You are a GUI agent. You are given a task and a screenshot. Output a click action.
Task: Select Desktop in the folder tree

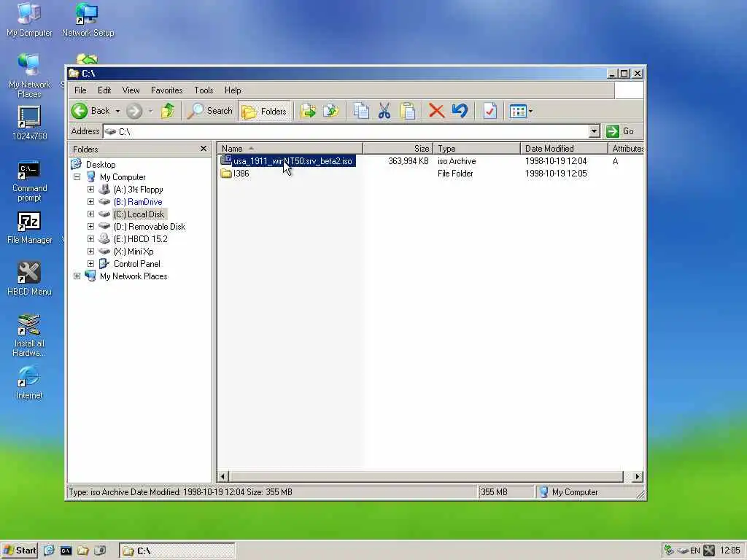click(101, 164)
